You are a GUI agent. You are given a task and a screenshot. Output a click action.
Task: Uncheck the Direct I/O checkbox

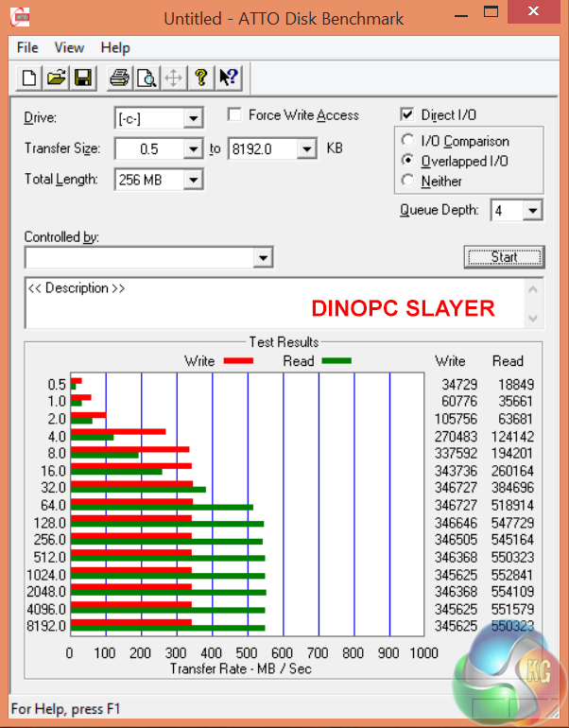pos(406,114)
